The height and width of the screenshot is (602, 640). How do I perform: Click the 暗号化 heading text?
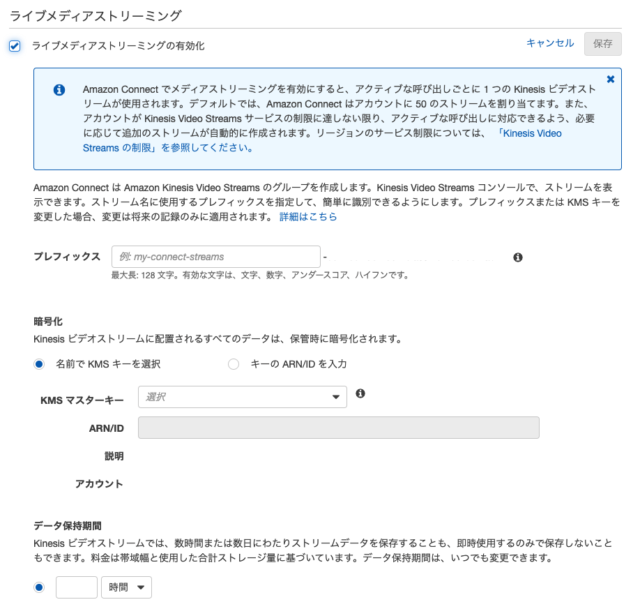(x=48, y=322)
